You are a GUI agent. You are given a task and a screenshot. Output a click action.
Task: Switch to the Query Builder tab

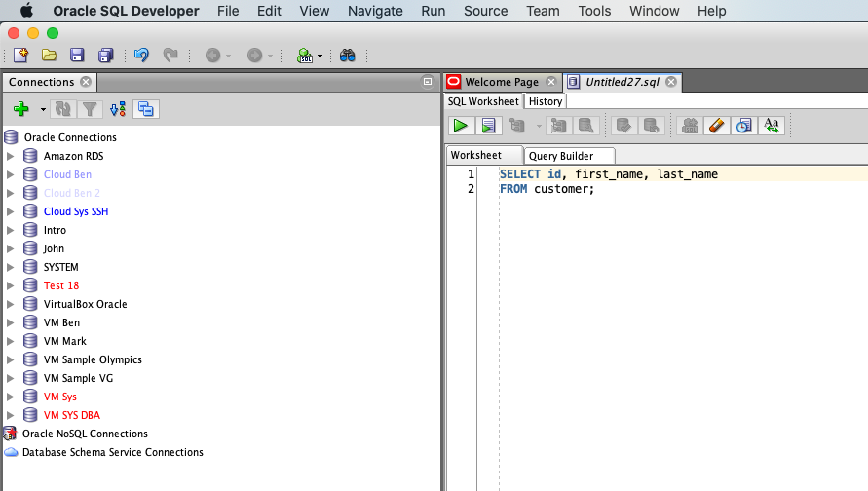pyautogui.click(x=562, y=156)
